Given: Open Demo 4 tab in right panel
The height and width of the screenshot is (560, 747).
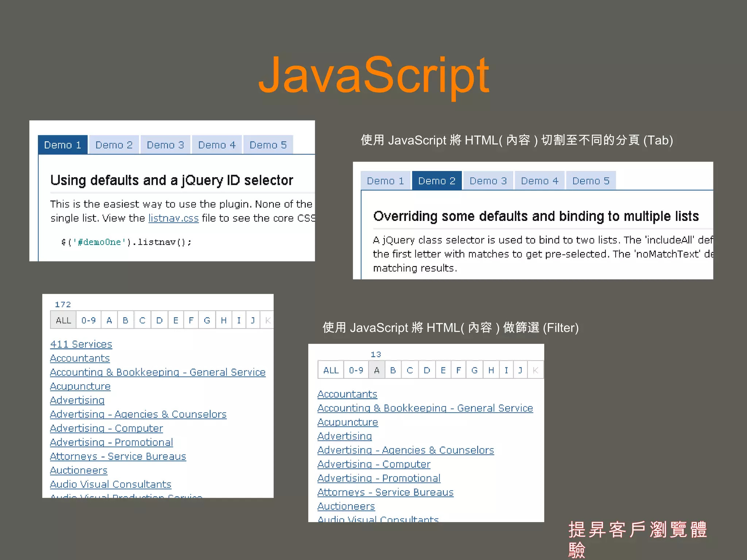Looking at the screenshot, I should click(539, 181).
